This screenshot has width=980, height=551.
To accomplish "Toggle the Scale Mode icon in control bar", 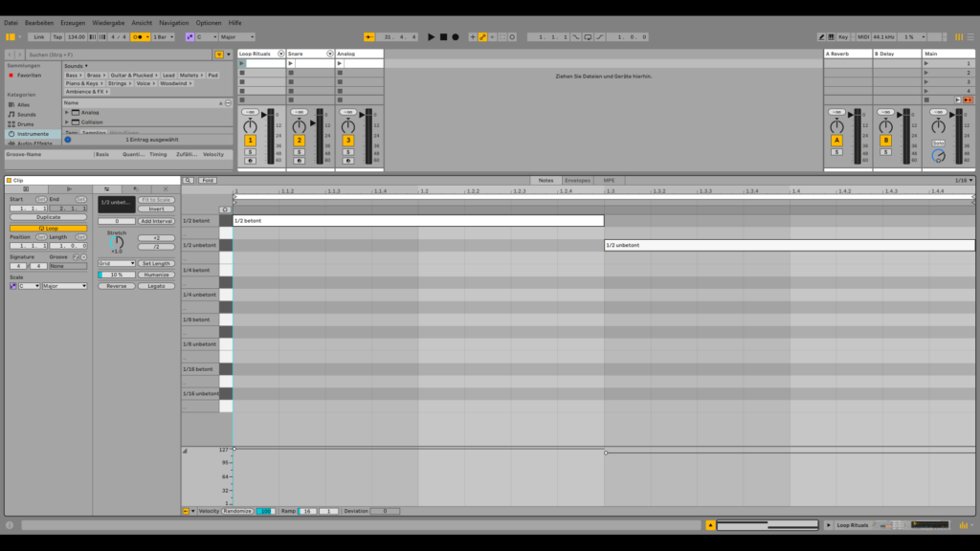I will click(x=190, y=37).
